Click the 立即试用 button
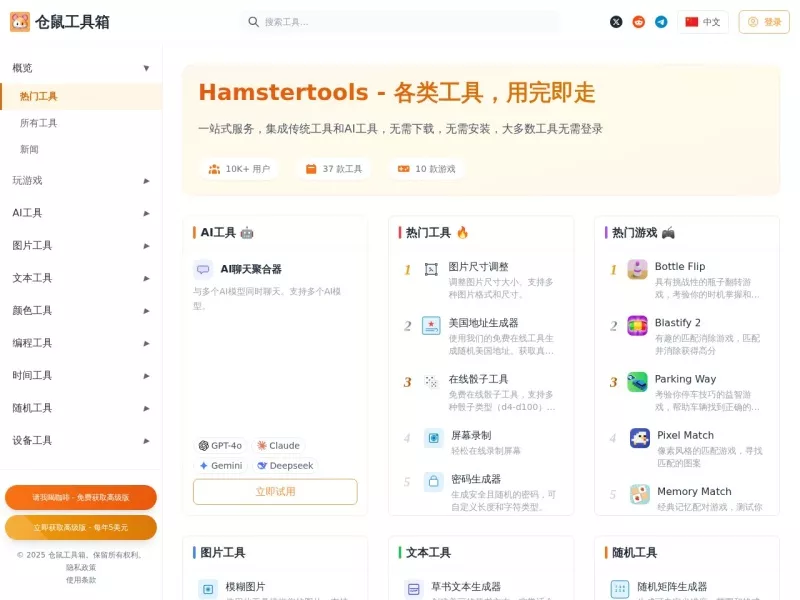The height and width of the screenshot is (600, 800). 275,492
